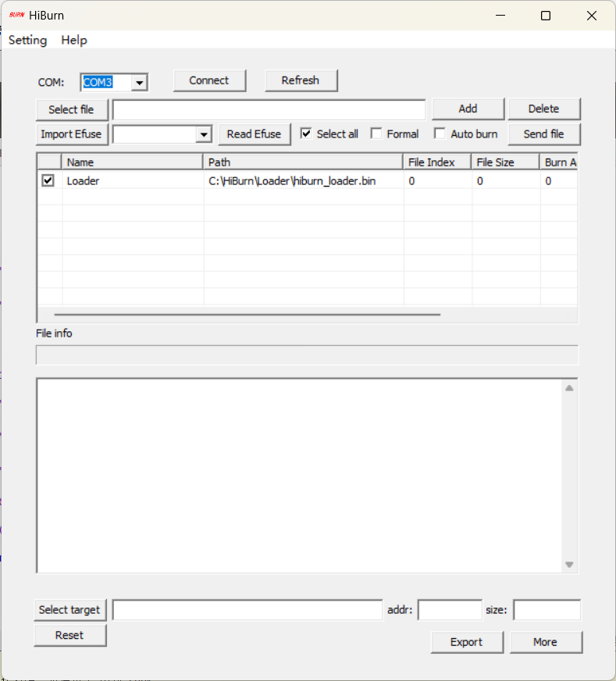
Task: Click the Add button
Action: coord(468,109)
